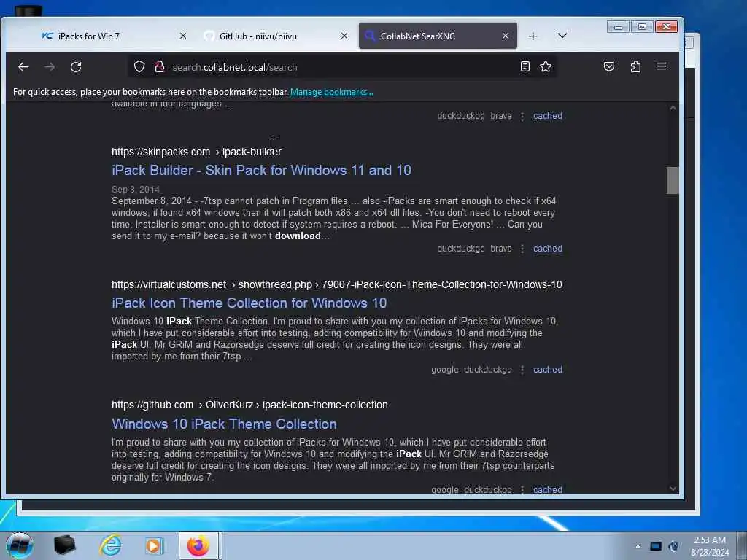Open the extensions puzzle icon

[635, 66]
